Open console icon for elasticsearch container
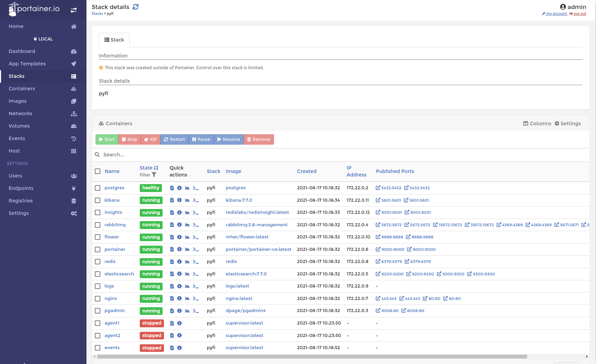This screenshot has width=596, height=364. 196,274
